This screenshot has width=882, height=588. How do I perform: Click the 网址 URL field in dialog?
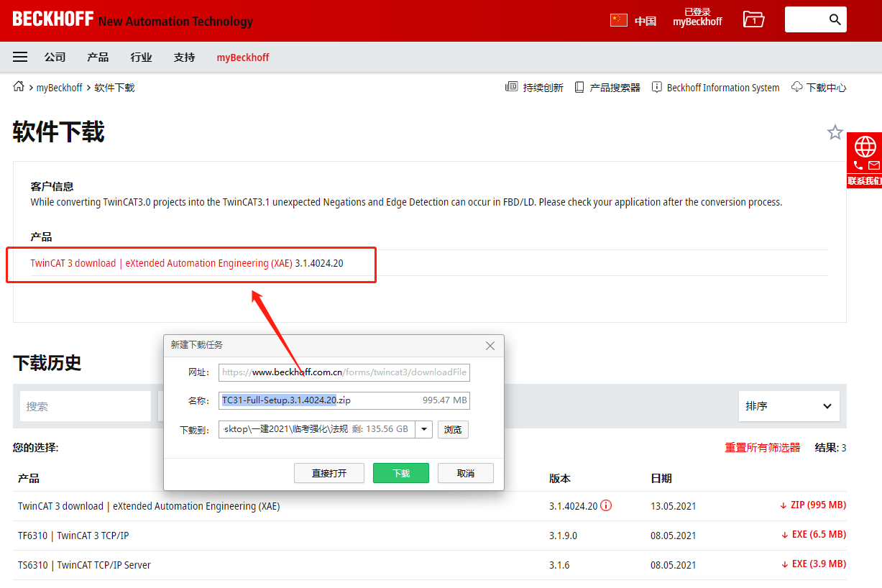344,372
